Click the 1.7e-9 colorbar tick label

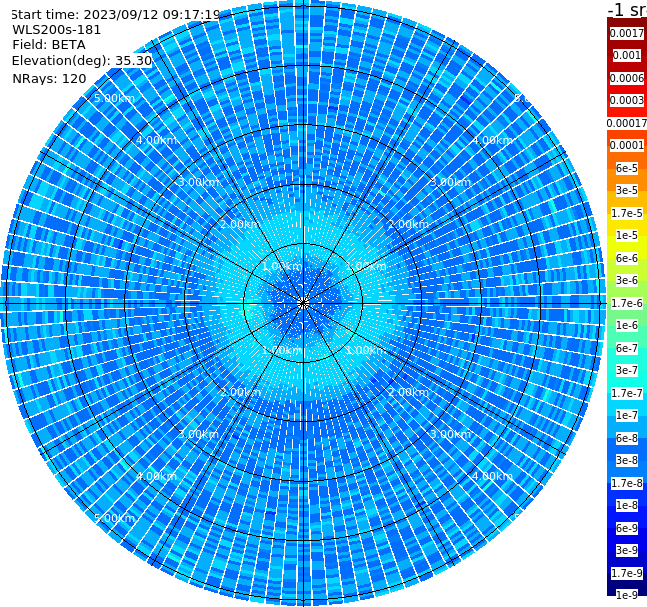tap(627, 573)
